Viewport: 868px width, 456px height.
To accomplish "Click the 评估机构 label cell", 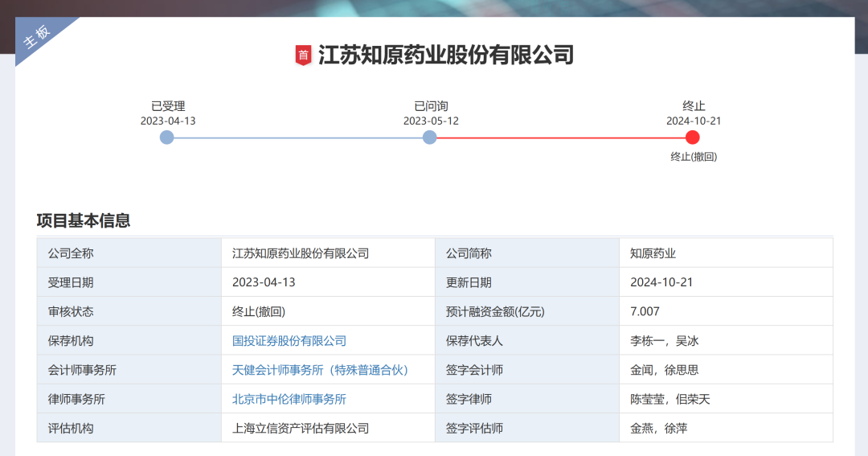I will point(129,429).
